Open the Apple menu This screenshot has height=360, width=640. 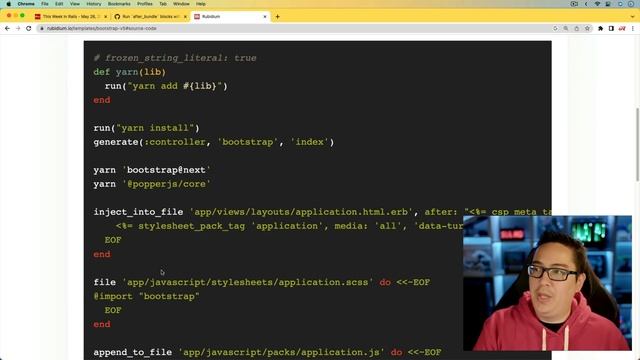(x=9, y=4)
